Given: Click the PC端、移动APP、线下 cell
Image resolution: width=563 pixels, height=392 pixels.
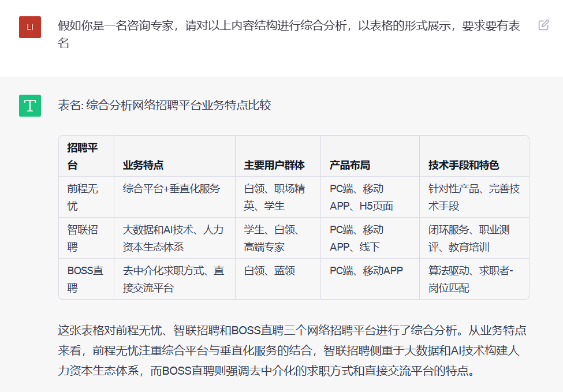Looking at the screenshot, I should point(370,238).
